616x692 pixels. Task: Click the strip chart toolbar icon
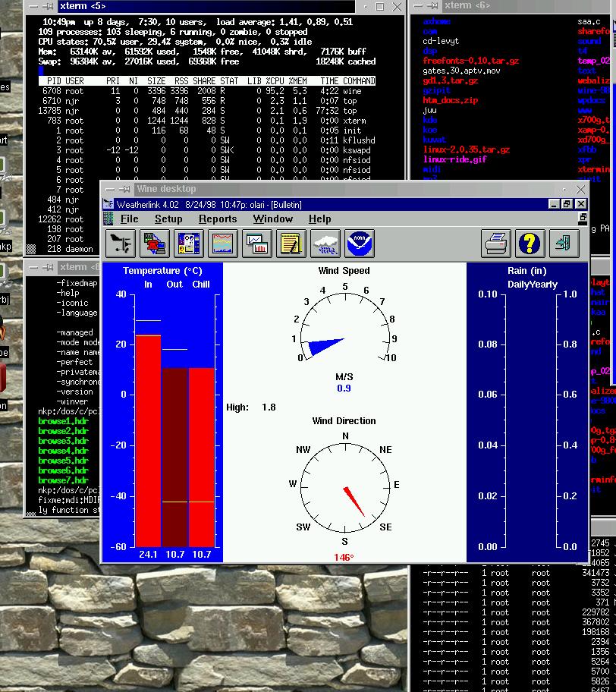click(222, 243)
